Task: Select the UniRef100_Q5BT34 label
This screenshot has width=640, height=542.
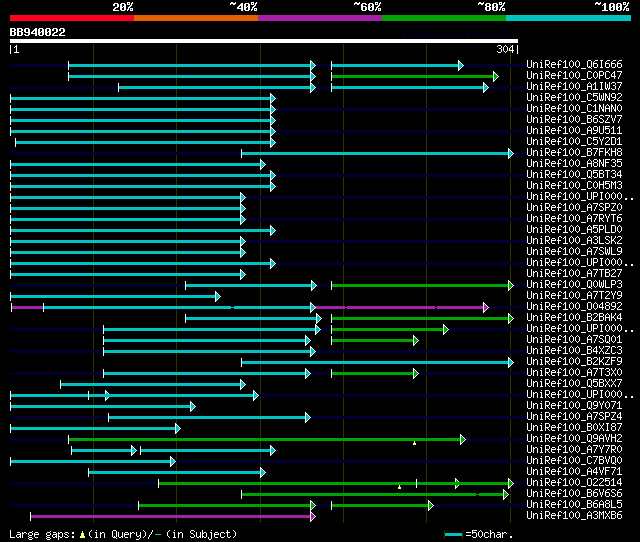Action: pos(574,175)
